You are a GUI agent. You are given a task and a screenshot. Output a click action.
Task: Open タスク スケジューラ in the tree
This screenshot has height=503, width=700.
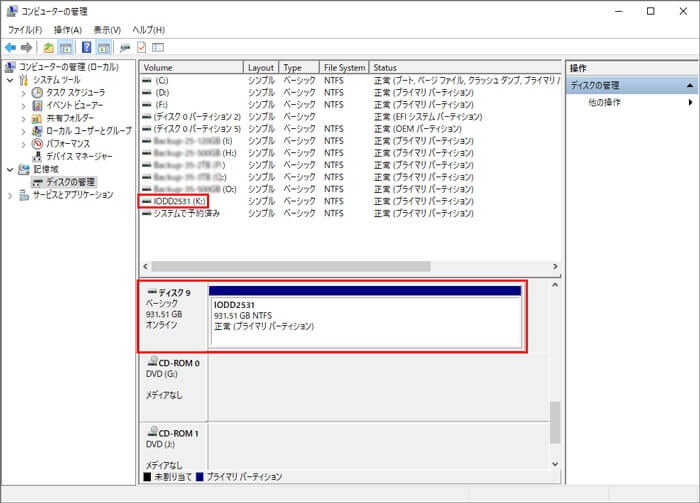(75, 92)
